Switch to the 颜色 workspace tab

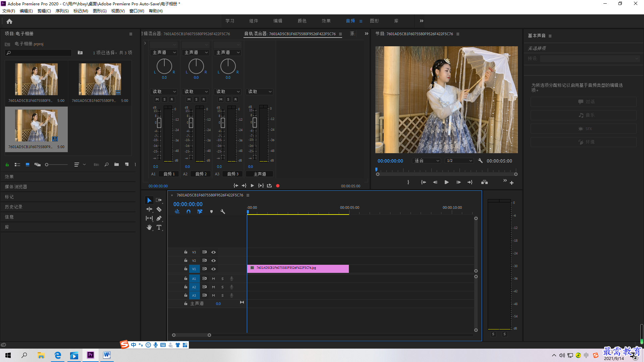[x=302, y=21]
